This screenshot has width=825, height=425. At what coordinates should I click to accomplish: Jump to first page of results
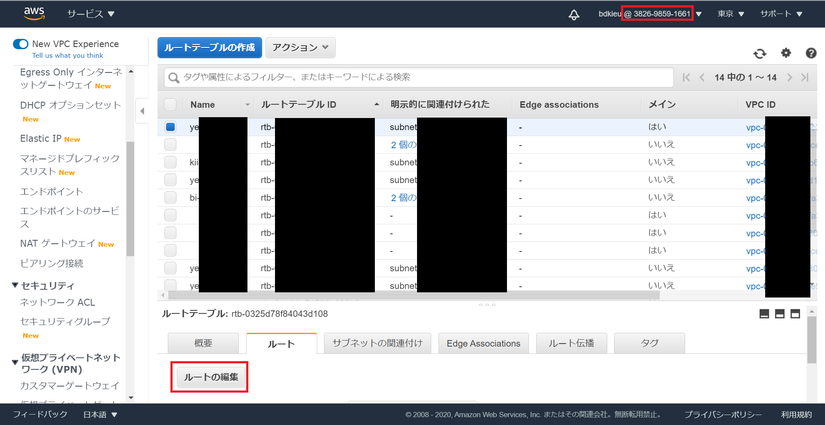686,77
